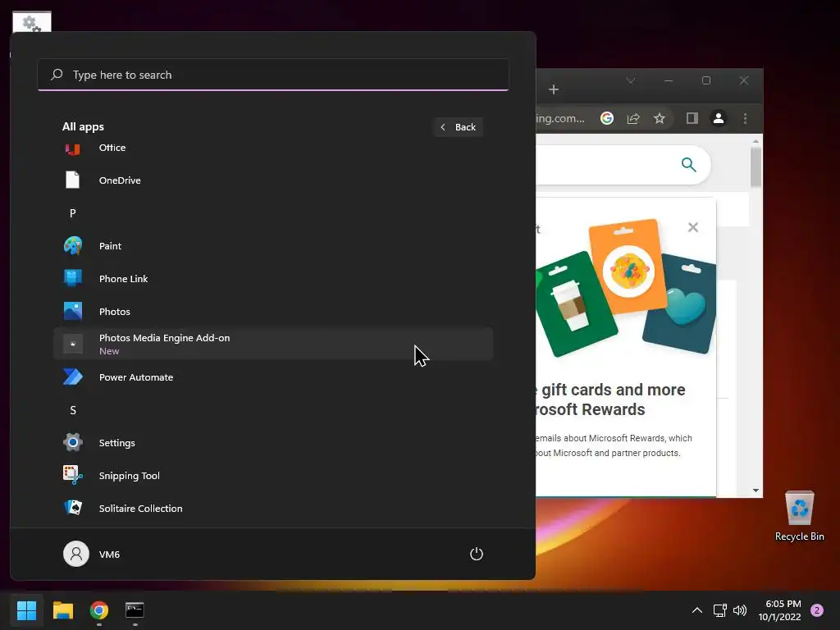The width and height of the screenshot is (840, 630).
Task: Bookmark this page with the star icon
Action: 660,118
